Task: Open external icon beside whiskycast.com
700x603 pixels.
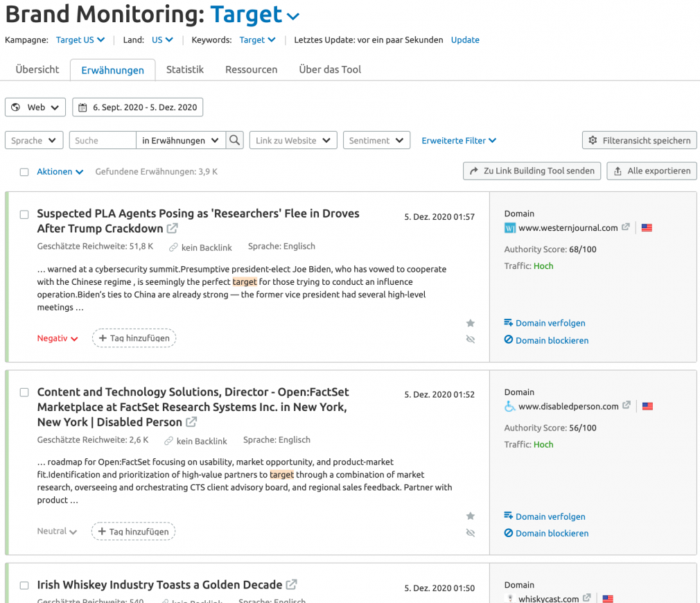Action: (x=587, y=597)
